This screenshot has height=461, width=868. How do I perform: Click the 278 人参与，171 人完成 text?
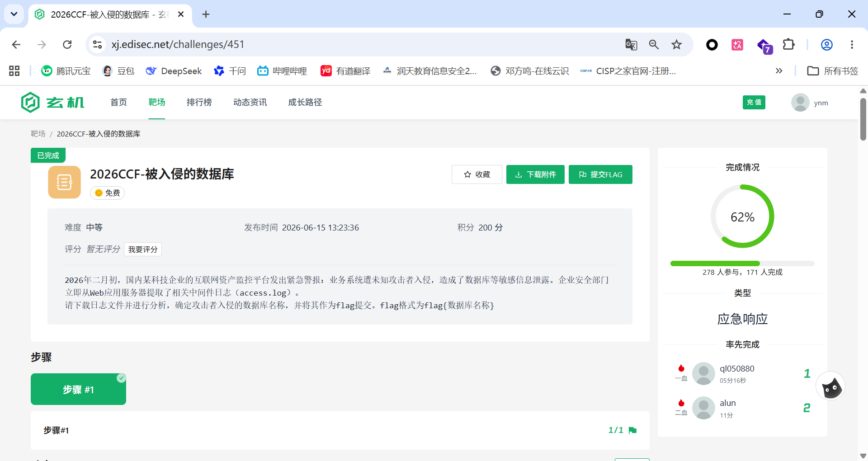coord(742,272)
